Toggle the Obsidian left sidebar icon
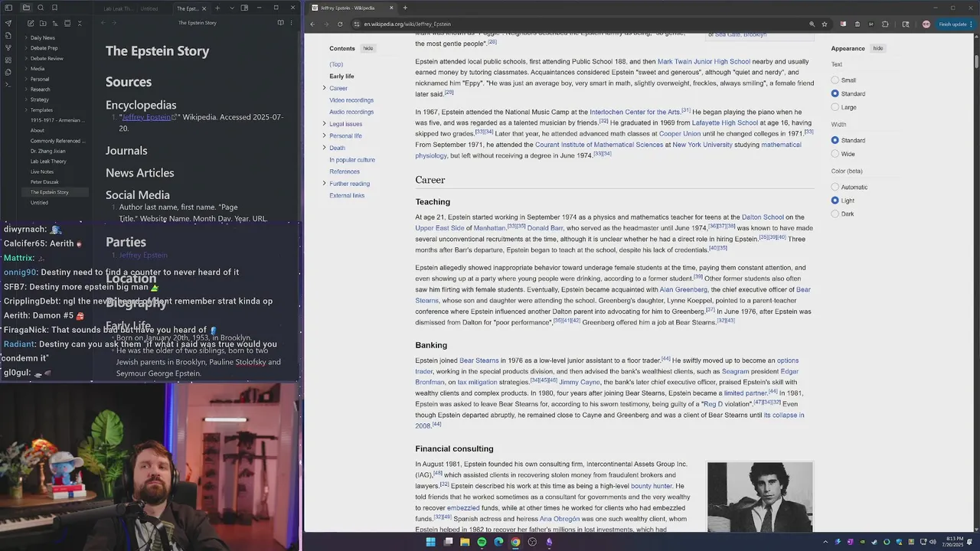 coord(8,8)
